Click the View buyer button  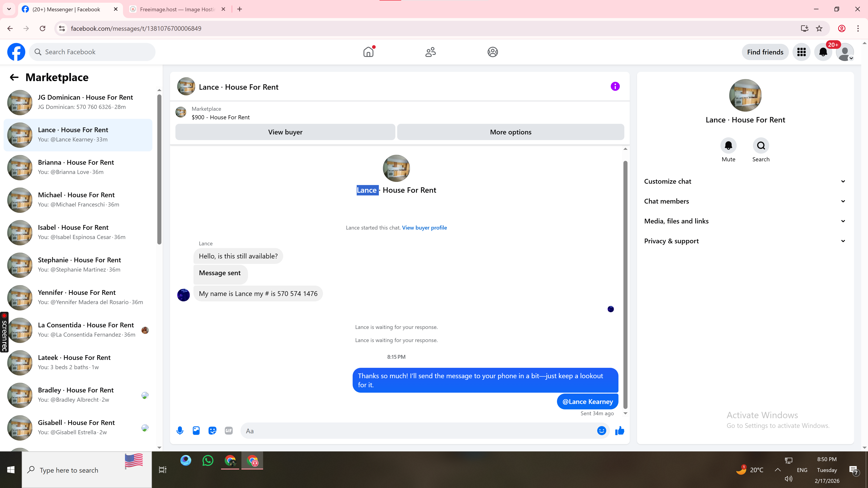coord(285,132)
